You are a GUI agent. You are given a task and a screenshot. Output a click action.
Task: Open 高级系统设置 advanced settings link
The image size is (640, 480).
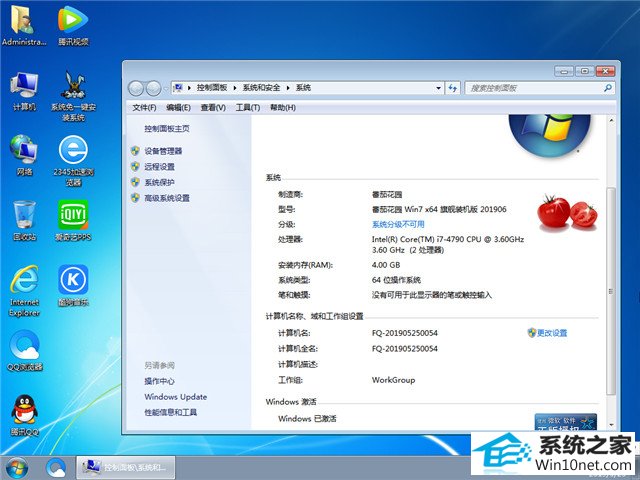point(167,198)
